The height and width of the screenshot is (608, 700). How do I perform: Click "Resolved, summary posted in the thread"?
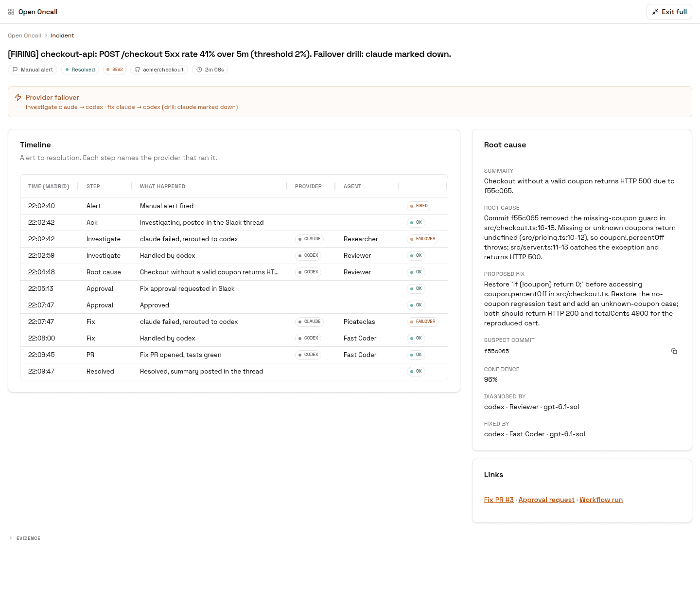tap(202, 371)
